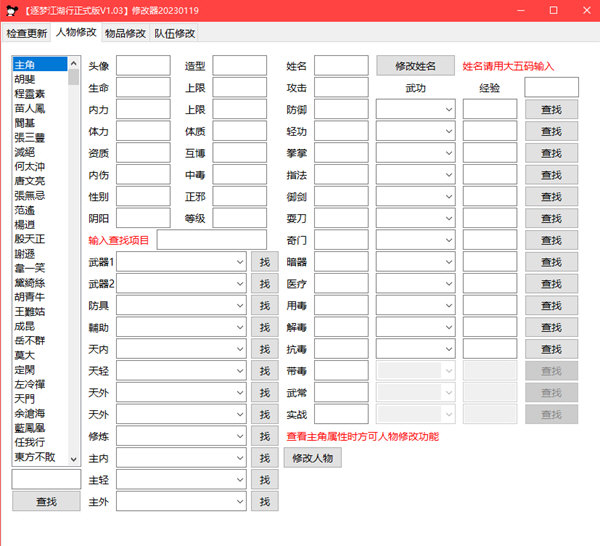This screenshot has height=546, width=600.
Task: Click the 生命 input field
Action: click(143, 87)
